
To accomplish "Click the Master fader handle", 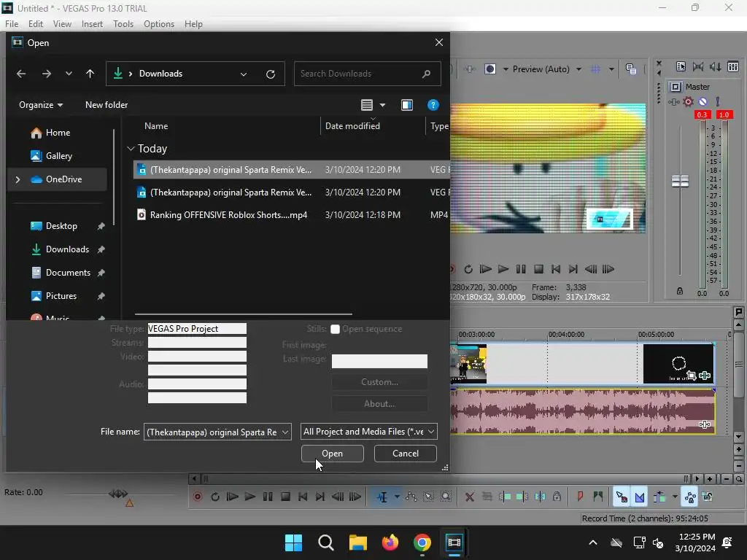I will (680, 181).
